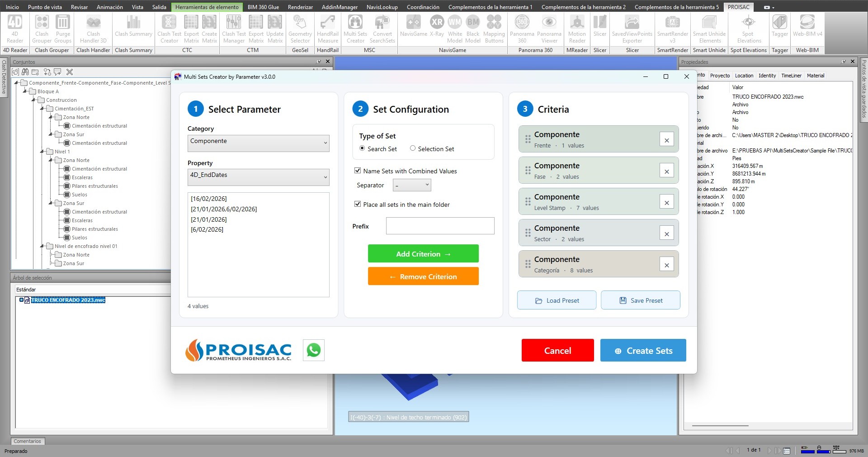Switch to BIM 360 Glue tab

[263, 7]
